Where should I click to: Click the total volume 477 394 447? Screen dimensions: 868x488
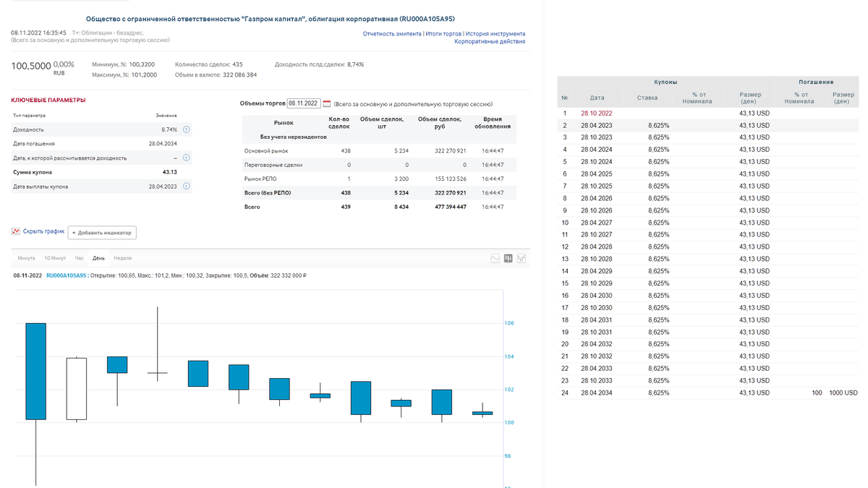coord(448,207)
